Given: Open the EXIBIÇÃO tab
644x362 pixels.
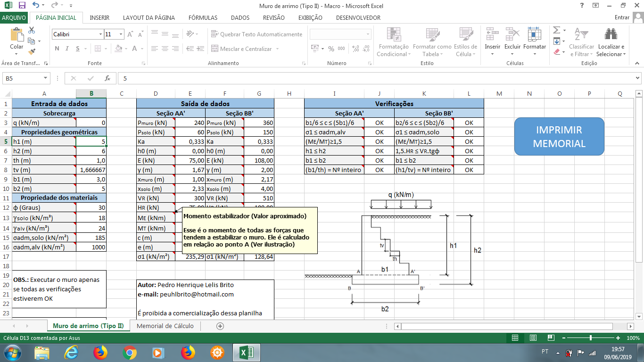Looking at the screenshot, I should pyautogui.click(x=311, y=18).
